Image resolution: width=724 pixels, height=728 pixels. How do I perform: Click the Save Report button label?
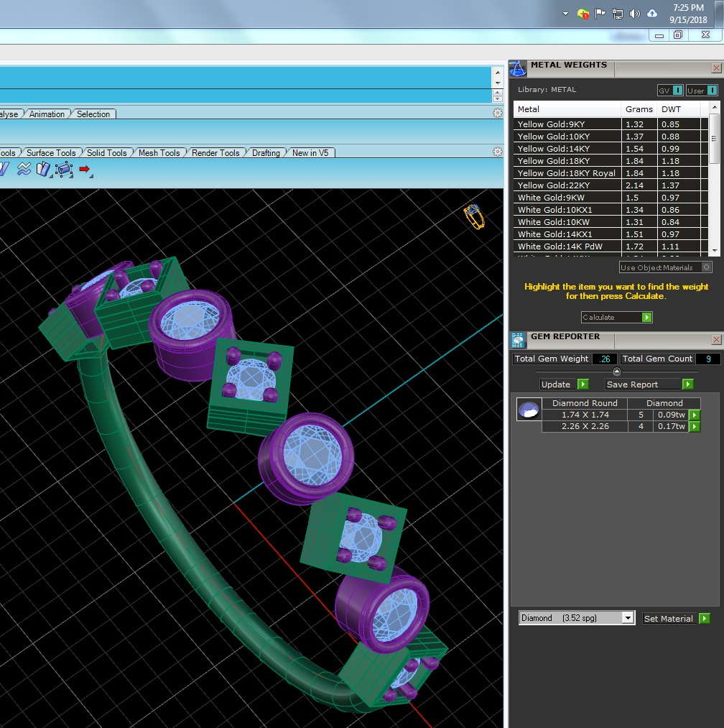point(632,384)
